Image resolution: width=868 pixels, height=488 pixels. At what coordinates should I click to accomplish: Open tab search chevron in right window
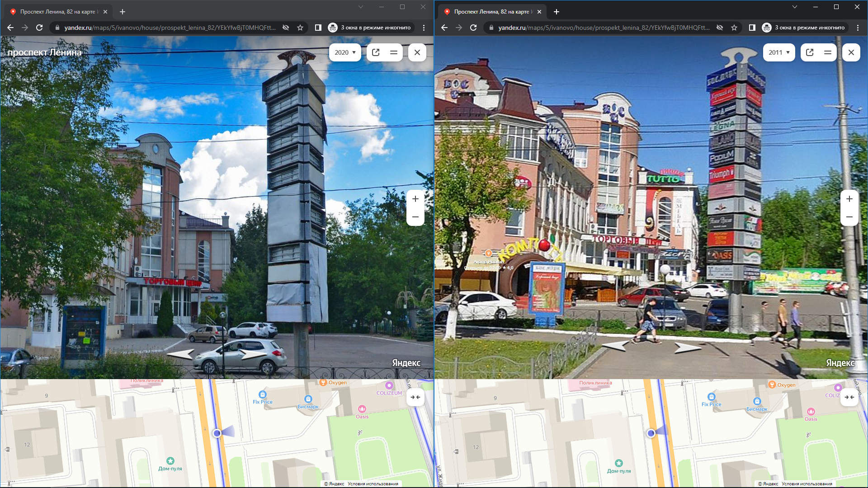(x=795, y=7)
